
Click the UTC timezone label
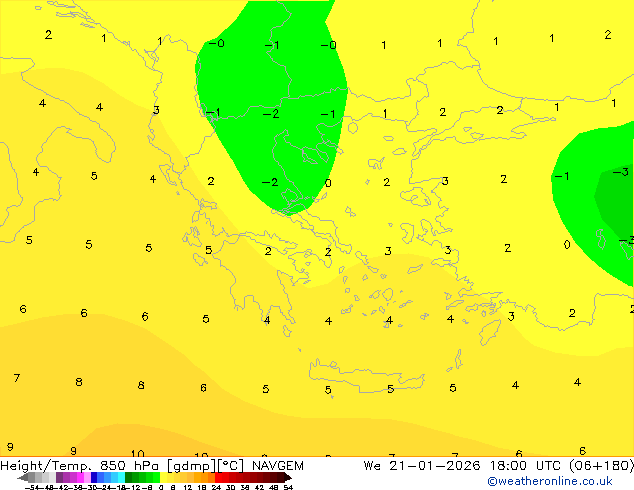coord(548,466)
